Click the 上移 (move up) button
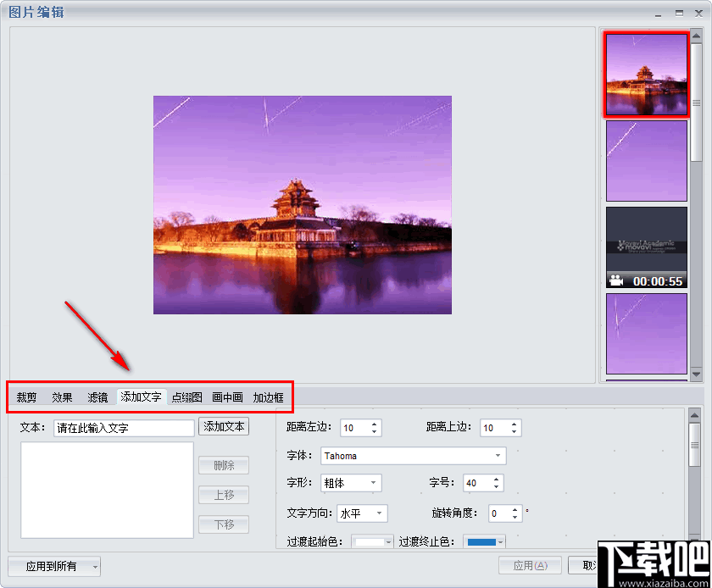This screenshot has height=588, width=712. (x=223, y=495)
